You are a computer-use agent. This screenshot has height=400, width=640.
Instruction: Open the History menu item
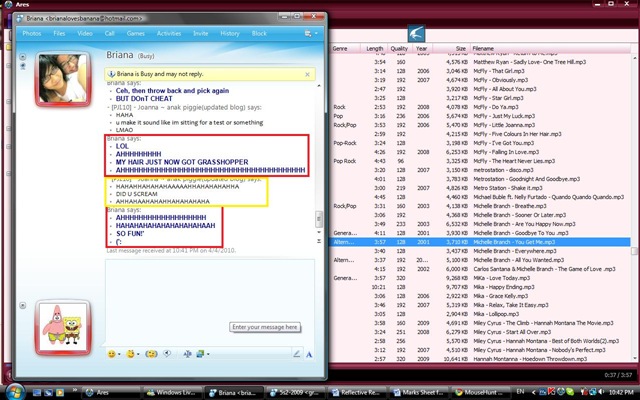click(230, 33)
